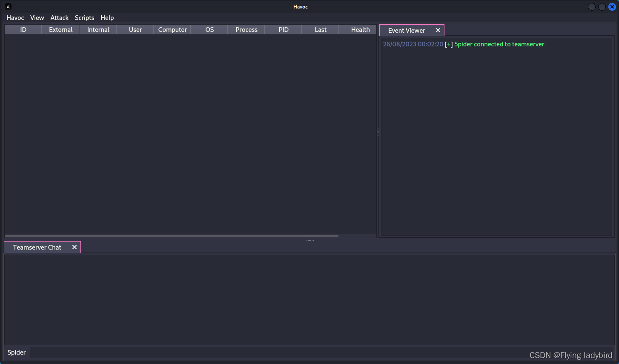
Task: Sort sessions by ID column header
Action: (x=23, y=30)
